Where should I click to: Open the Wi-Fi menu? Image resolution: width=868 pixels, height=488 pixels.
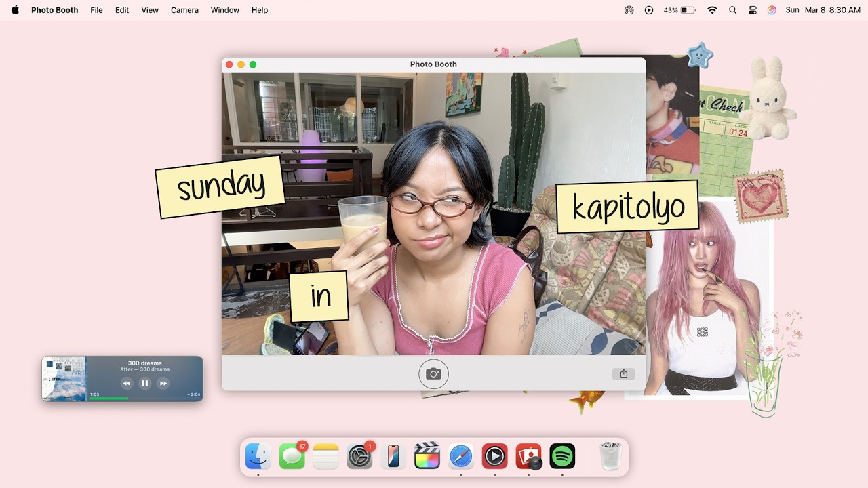click(x=712, y=10)
